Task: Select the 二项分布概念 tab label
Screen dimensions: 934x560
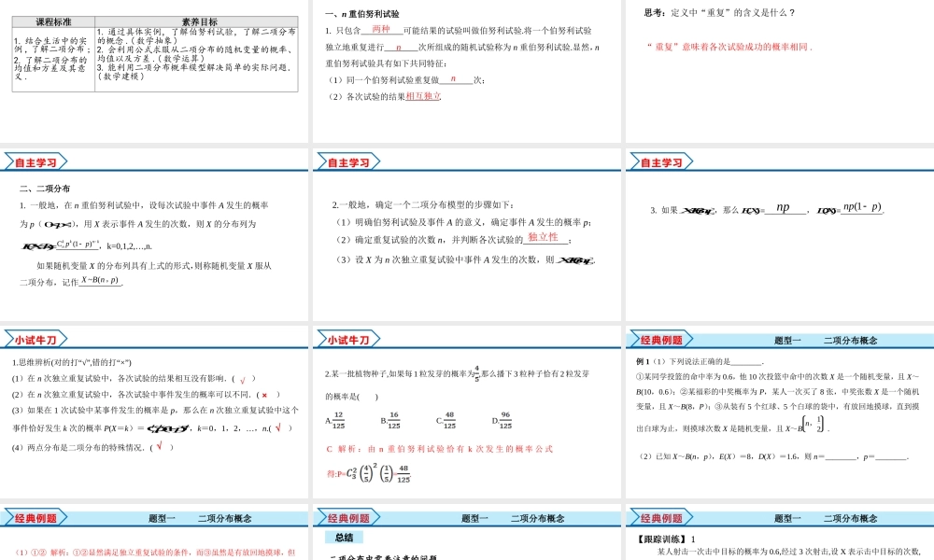Action: (x=851, y=339)
